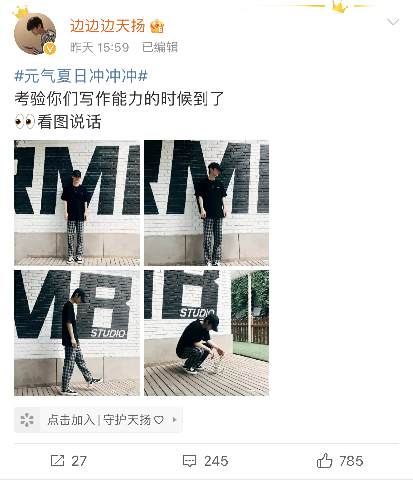Click the repost icon with count 27
This screenshot has height=480, width=413.
pyautogui.click(x=57, y=461)
